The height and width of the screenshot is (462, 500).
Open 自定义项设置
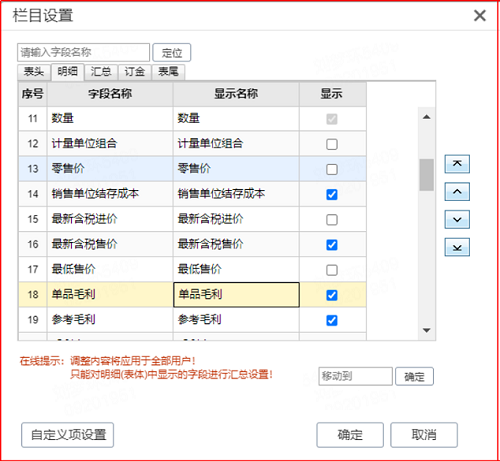tap(68, 435)
